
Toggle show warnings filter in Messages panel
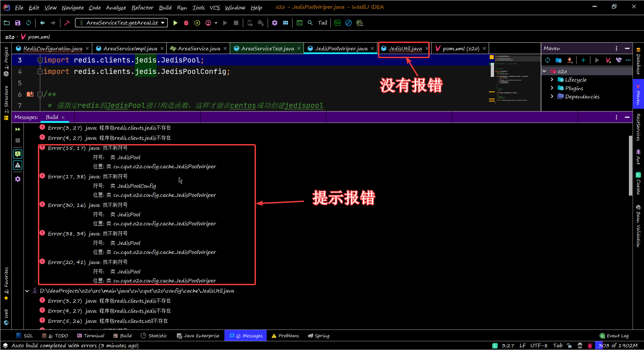(18, 165)
